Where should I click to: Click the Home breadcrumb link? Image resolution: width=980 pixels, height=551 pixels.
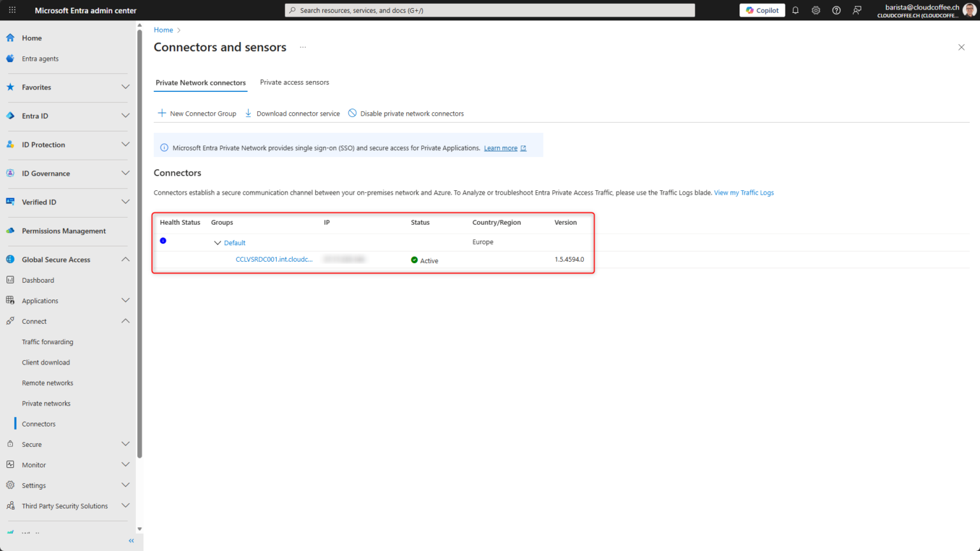coord(163,30)
